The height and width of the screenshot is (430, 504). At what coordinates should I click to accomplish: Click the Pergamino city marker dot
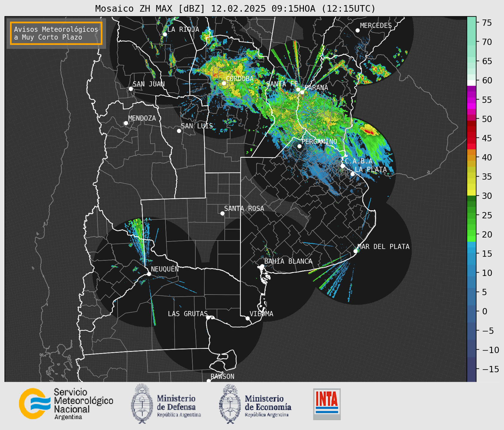click(299, 146)
